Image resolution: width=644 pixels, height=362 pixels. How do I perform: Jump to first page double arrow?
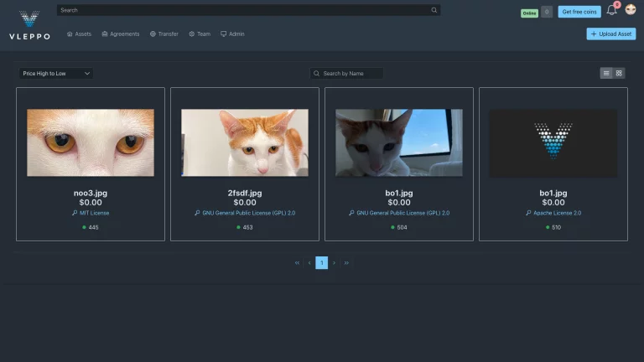coord(297,262)
